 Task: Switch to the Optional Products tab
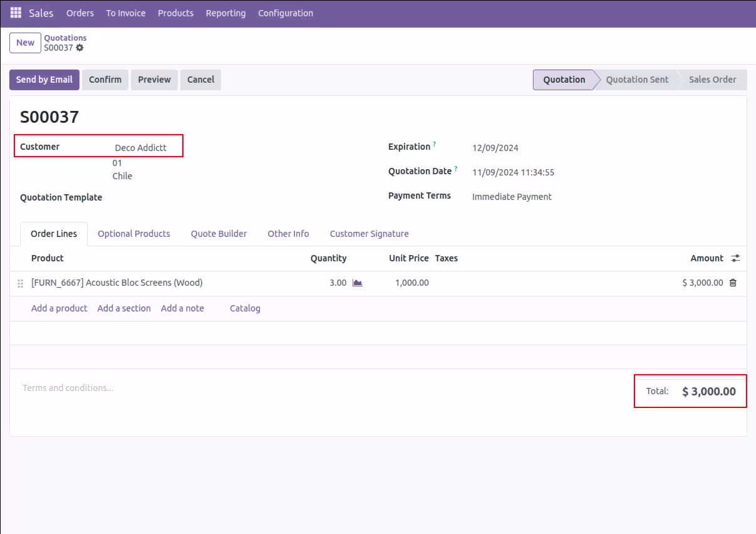click(134, 234)
